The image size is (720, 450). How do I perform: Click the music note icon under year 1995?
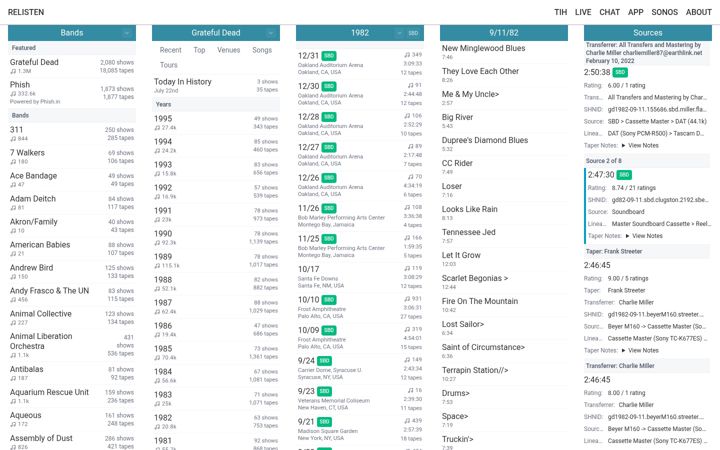[157, 128]
